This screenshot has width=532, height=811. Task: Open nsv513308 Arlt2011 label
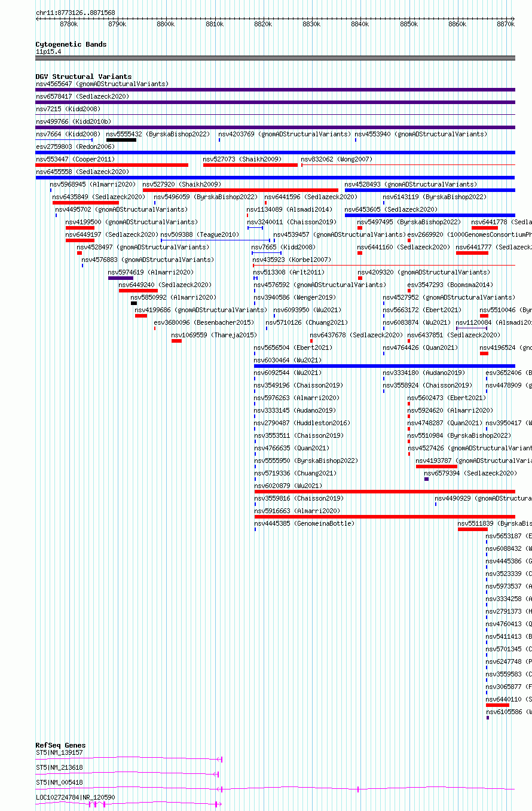[289, 272]
